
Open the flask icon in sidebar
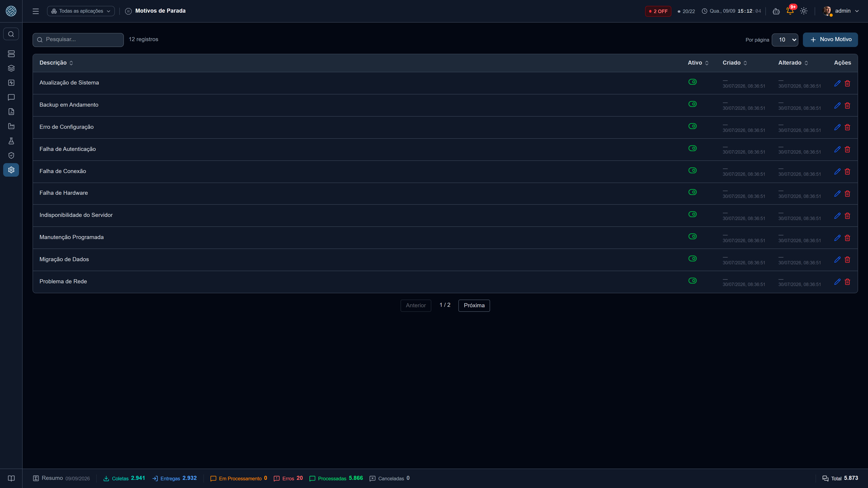coord(11,141)
